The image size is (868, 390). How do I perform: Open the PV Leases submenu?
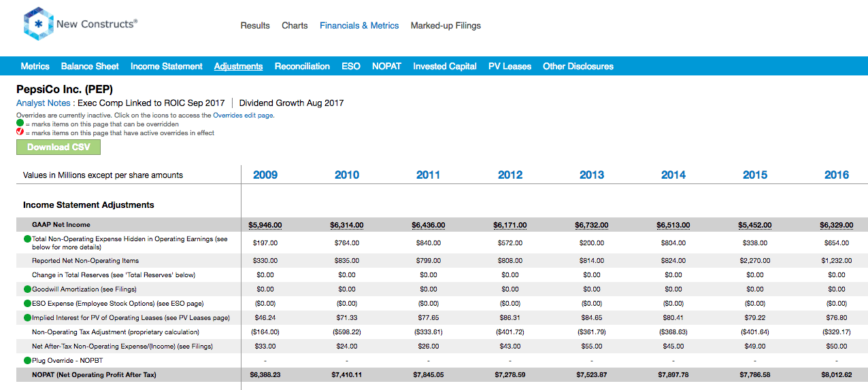pyautogui.click(x=510, y=66)
